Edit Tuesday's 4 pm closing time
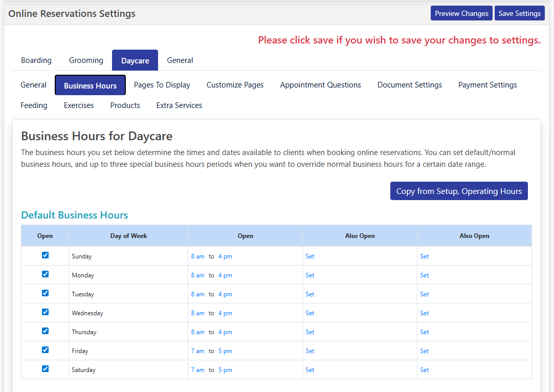 tap(225, 294)
